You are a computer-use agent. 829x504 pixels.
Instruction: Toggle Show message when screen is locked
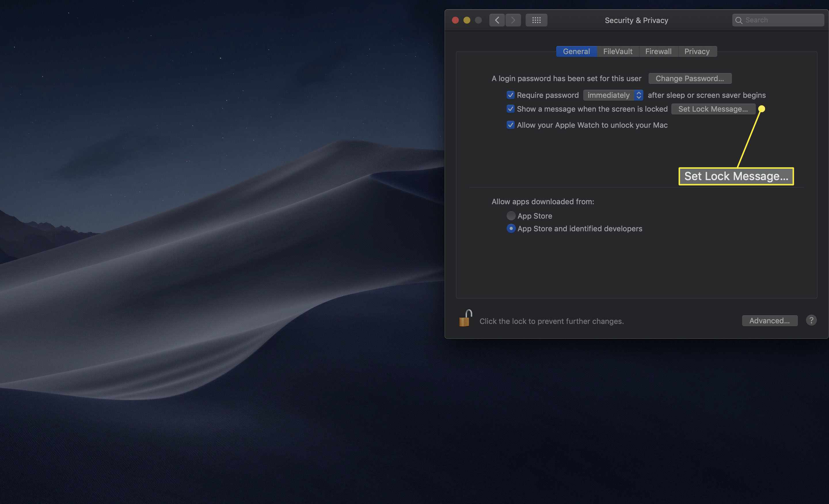click(510, 109)
